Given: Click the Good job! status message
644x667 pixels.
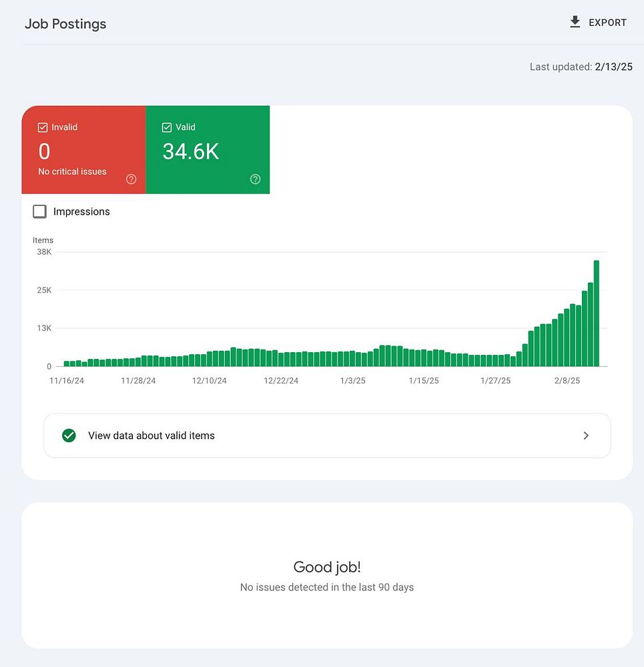Looking at the screenshot, I should pyautogui.click(x=327, y=567).
